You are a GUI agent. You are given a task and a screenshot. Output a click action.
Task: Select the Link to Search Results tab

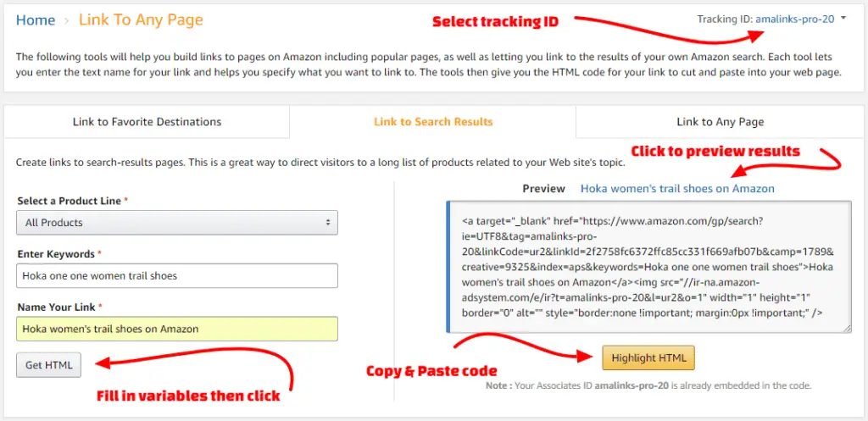[x=433, y=122]
